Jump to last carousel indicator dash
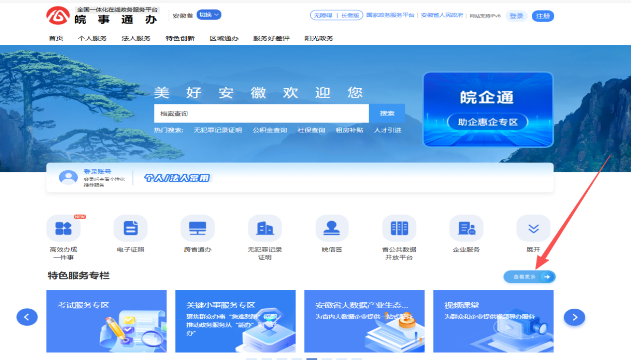Viewport: 631px width, 364px height. click(x=357, y=359)
